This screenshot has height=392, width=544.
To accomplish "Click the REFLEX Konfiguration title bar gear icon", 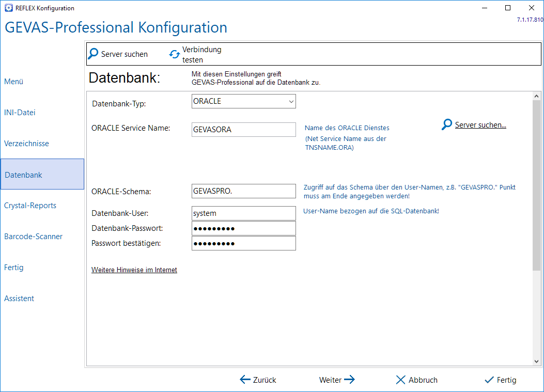I will 9,8.
